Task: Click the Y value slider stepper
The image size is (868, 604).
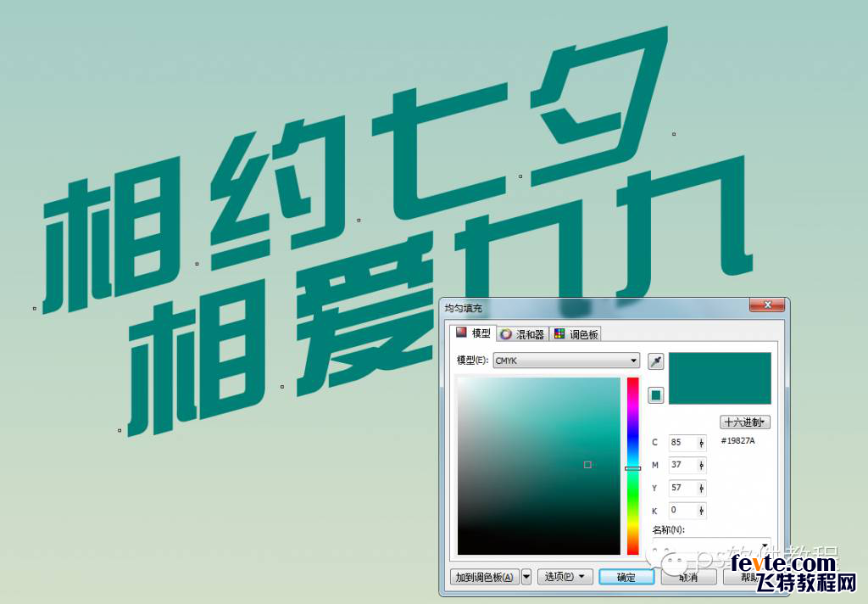Action: (x=701, y=488)
